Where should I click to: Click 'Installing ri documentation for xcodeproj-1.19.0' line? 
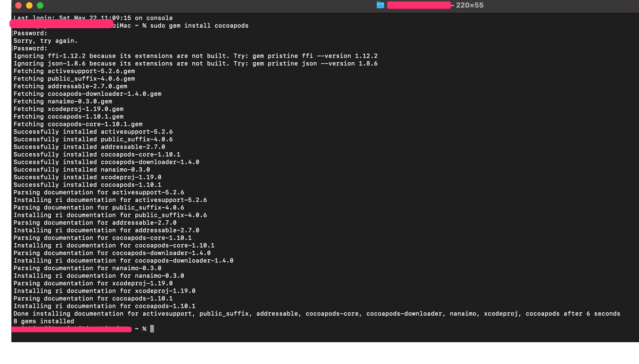click(x=104, y=291)
